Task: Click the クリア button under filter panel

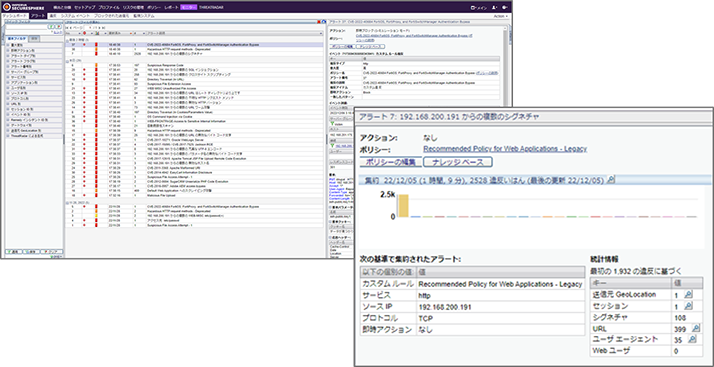Action: point(51,251)
